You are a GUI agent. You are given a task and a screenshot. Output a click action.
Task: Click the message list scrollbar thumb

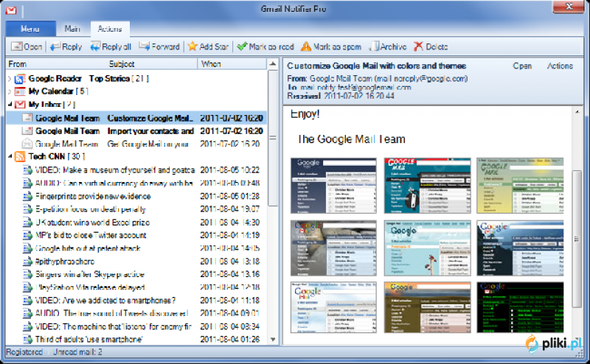(x=273, y=138)
